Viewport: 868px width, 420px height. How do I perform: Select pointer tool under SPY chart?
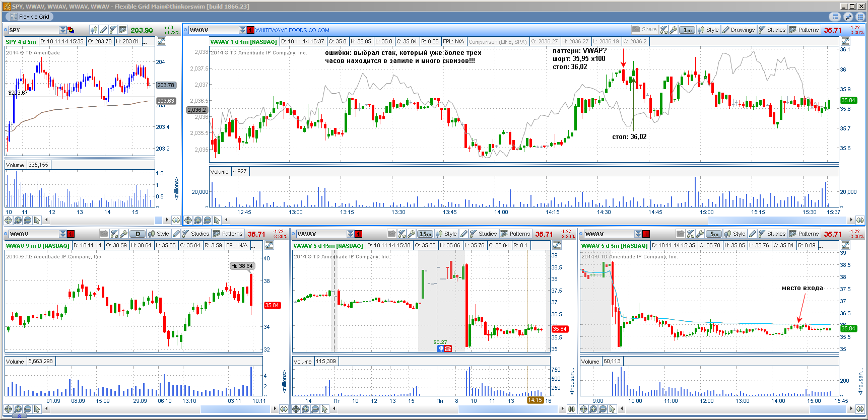[37, 220]
